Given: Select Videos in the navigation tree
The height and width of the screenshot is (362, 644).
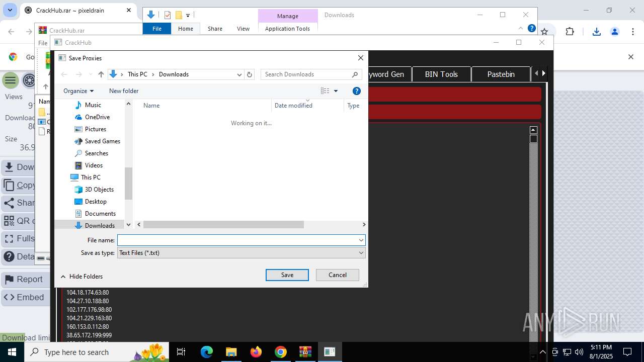Looking at the screenshot, I should pyautogui.click(x=94, y=165).
